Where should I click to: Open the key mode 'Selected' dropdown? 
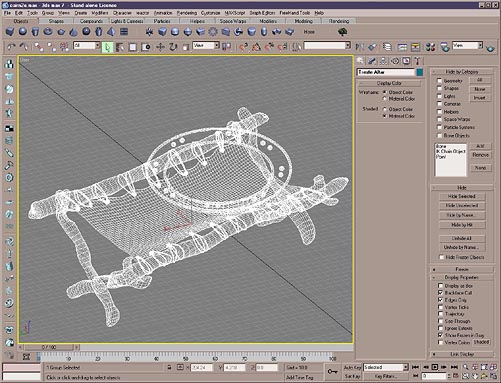[x=386, y=367]
